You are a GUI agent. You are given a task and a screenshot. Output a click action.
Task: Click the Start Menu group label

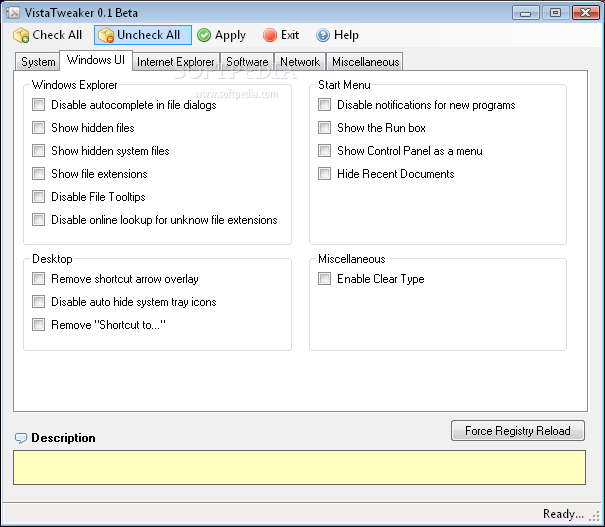tap(344, 85)
